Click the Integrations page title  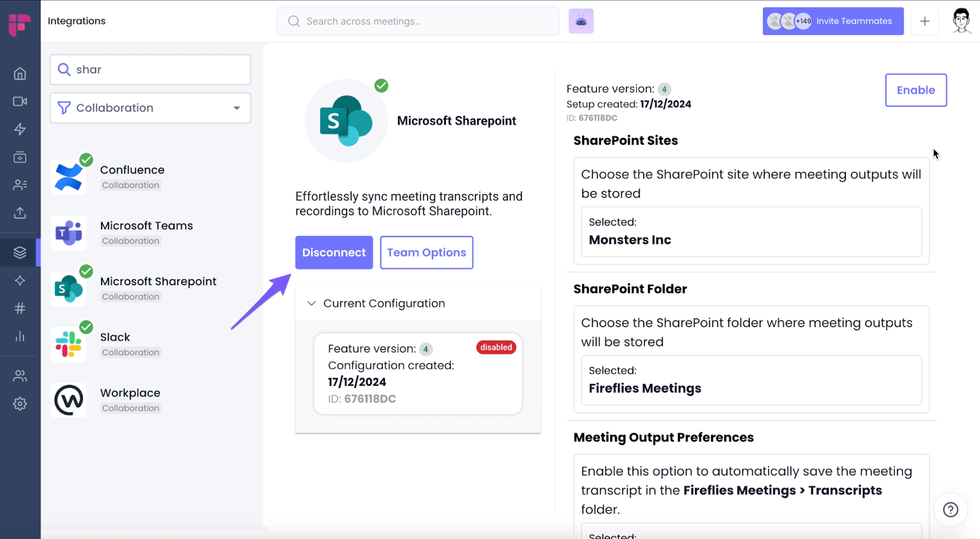(x=77, y=21)
